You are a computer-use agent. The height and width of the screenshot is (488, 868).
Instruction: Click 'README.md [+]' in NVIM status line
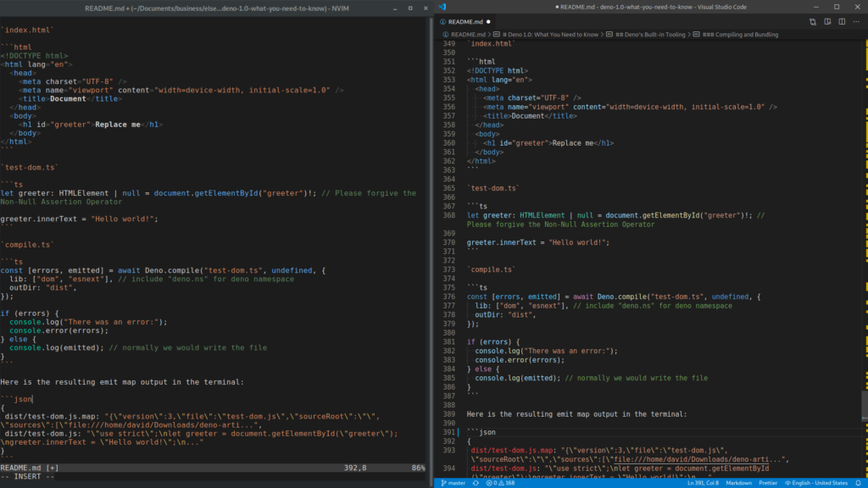point(30,468)
